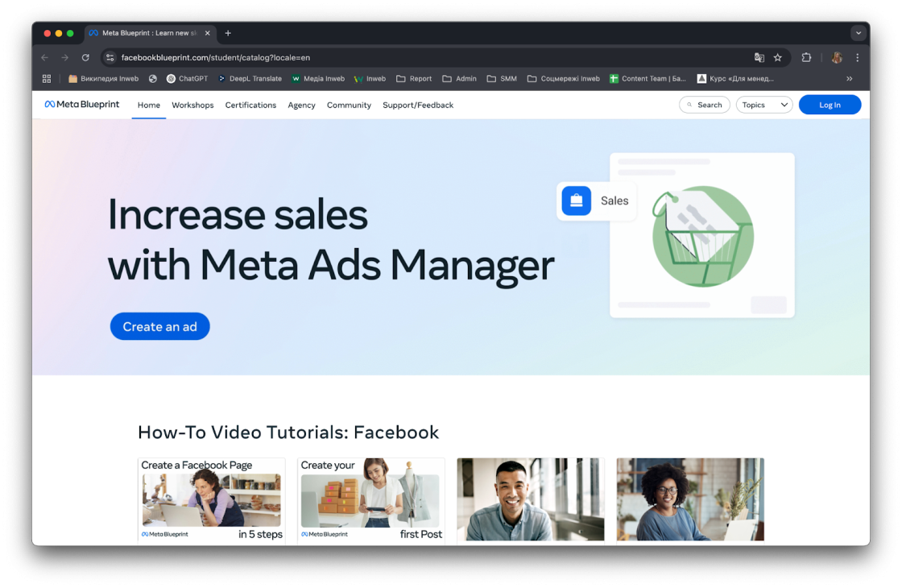Open the apps grid in bookmarks bar
This screenshot has height=588, width=902.
pos(47,79)
